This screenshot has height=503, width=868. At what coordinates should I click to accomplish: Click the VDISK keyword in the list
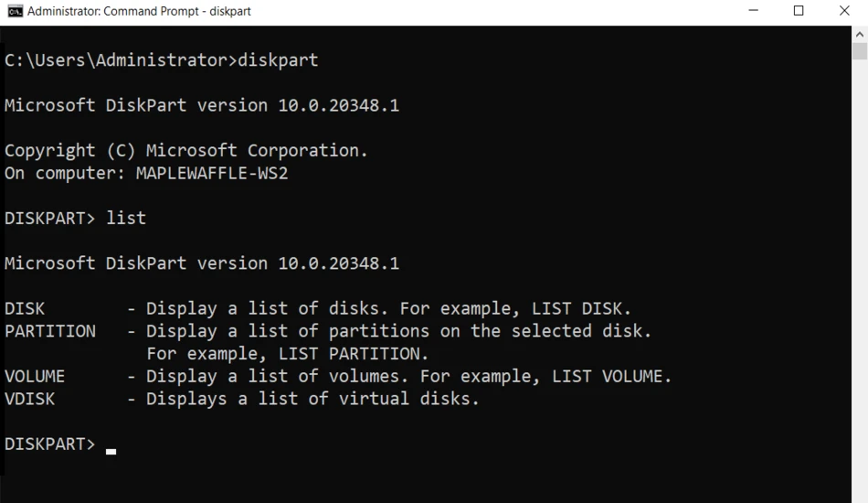click(x=29, y=399)
